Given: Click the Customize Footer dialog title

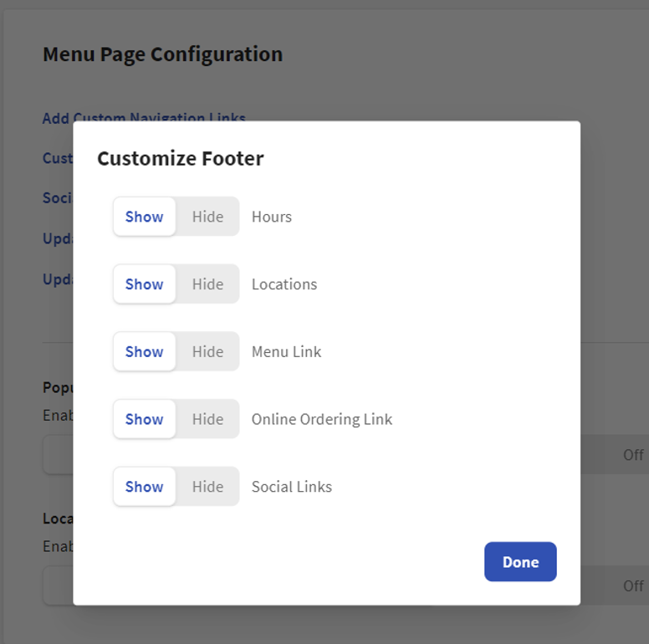Looking at the screenshot, I should [x=181, y=159].
